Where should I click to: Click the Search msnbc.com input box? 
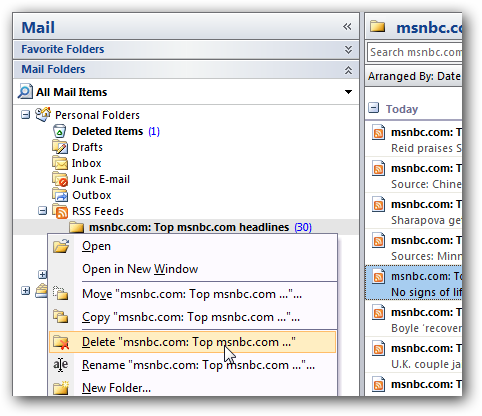(415, 52)
